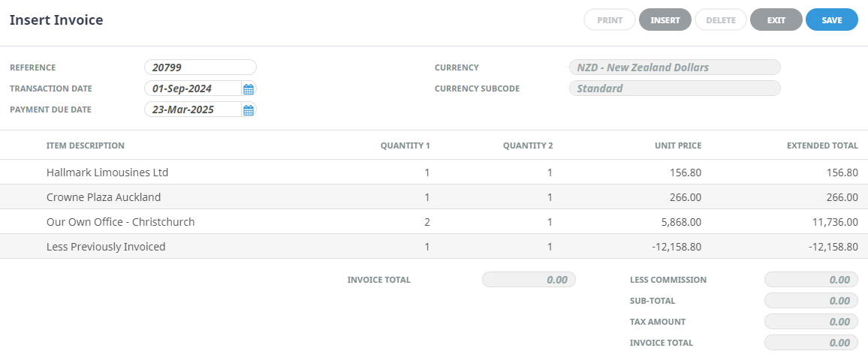The width and height of the screenshot is (868, 357).
Task: Click the Print button
Action: [610, 20]
